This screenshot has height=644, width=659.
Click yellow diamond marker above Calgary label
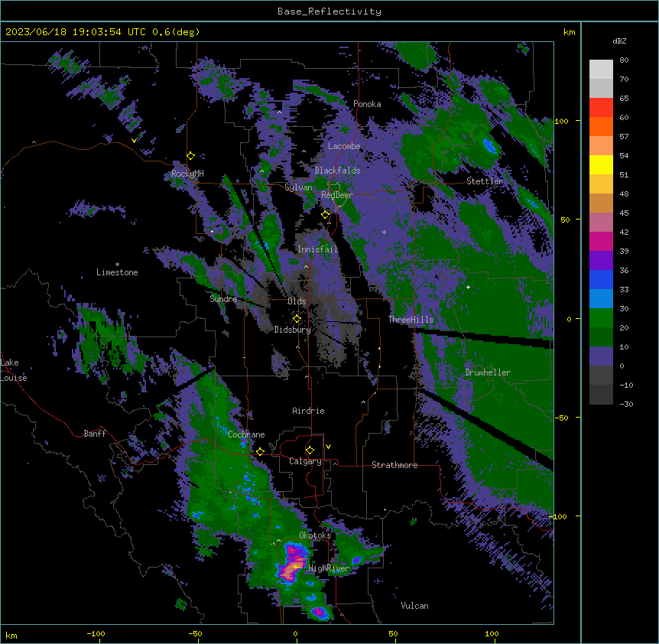tap(310, 450)
